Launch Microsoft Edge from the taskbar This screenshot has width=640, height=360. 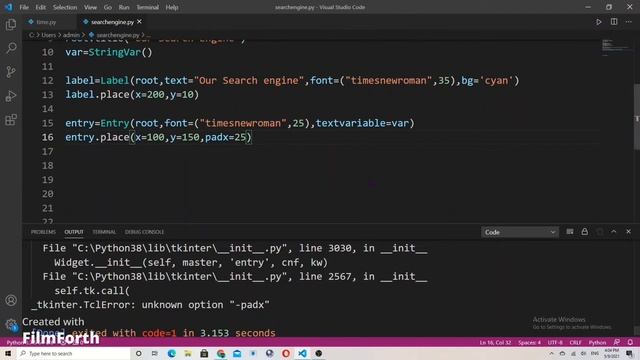click(x=171, y=353)
